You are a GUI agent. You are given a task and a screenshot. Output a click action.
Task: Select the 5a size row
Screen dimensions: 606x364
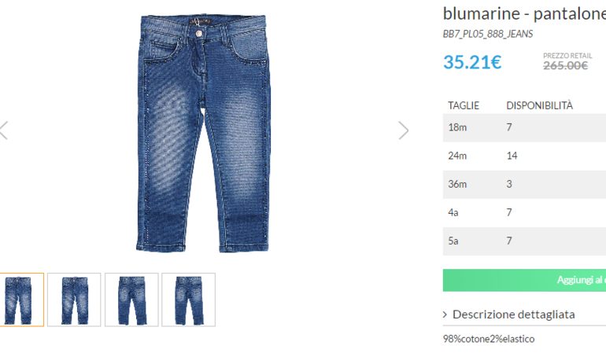click(524, 241)
